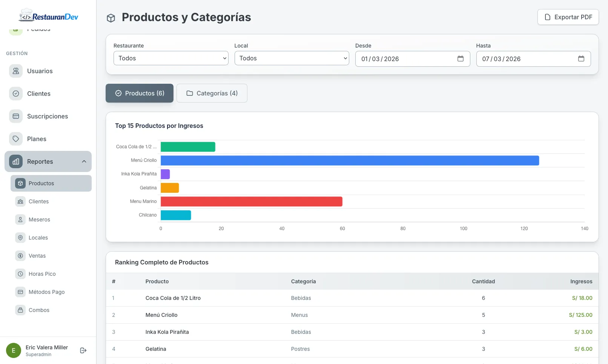The image size is (608, 364).
Task: Open Horas Pico clock icon
Action: pos(20,274)
